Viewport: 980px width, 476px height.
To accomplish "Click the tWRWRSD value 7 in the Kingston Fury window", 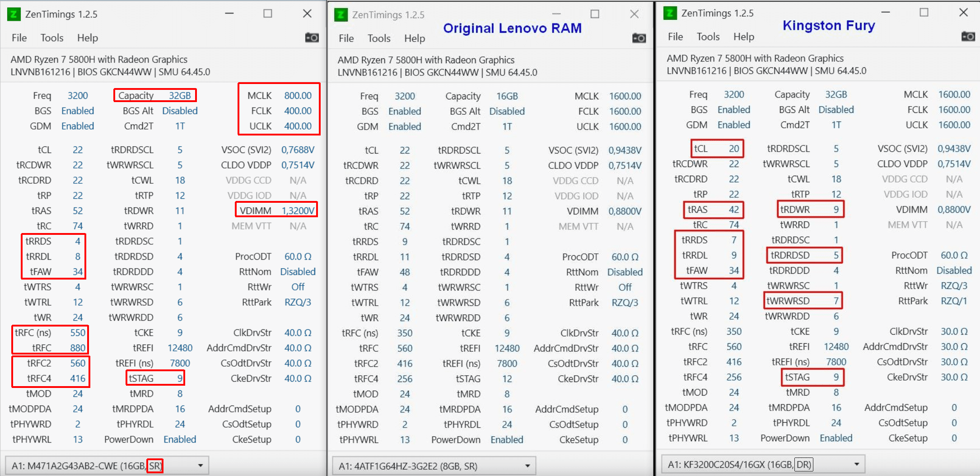I will 836,301.
